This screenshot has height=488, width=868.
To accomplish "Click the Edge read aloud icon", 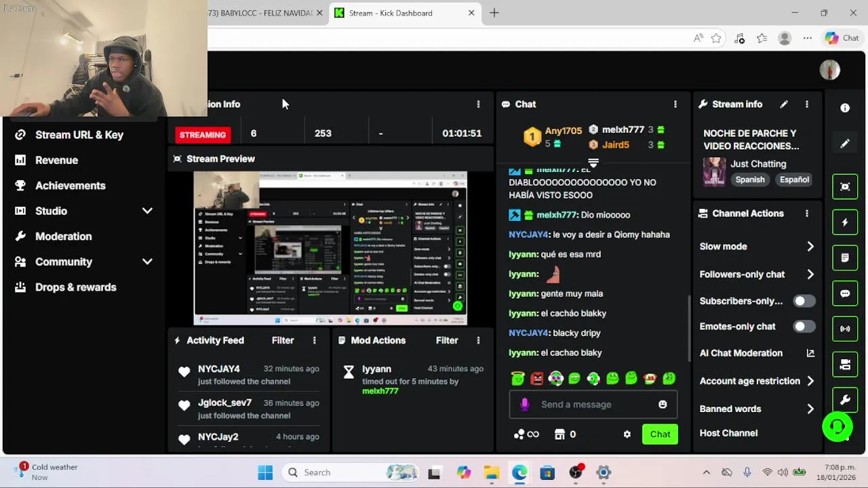I will (698, 39).
